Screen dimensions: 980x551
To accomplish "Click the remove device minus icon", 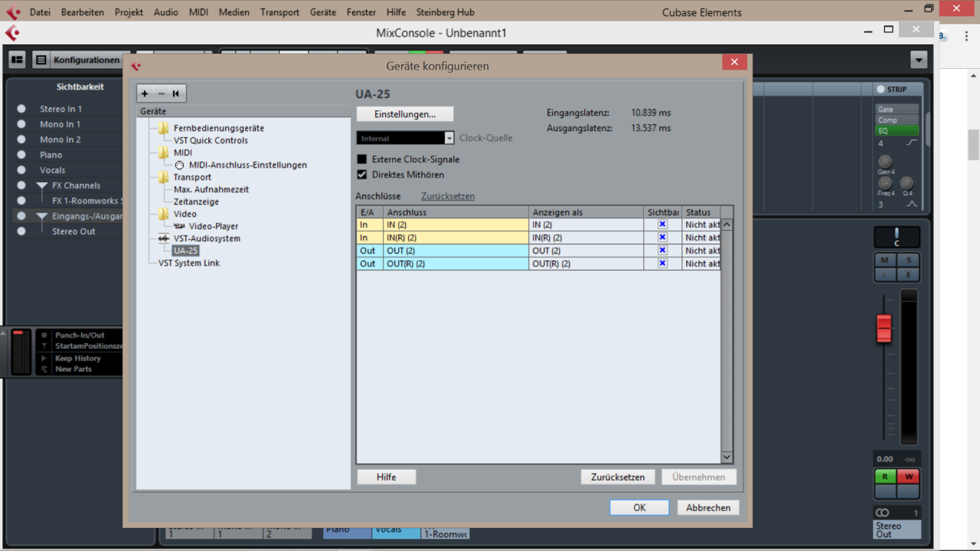I will tap(161, 94).
